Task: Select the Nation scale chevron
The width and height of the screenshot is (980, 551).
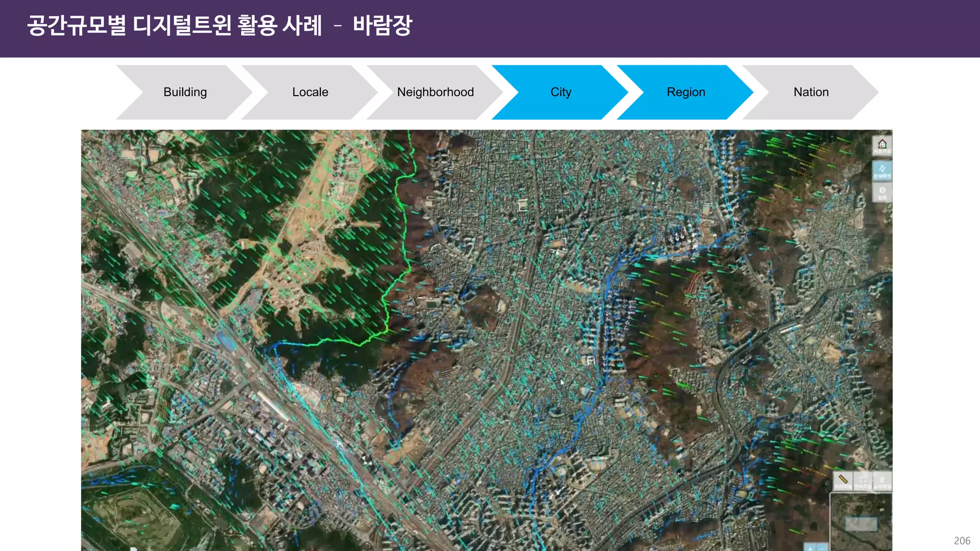Action: click(811, 92)
